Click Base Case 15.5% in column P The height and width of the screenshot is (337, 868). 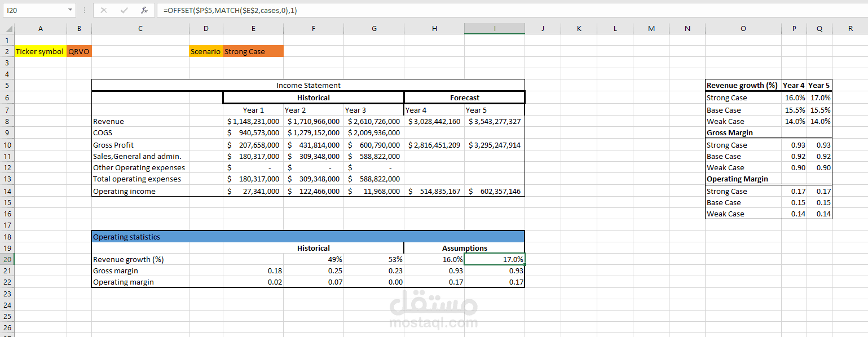tap(794, 110)
